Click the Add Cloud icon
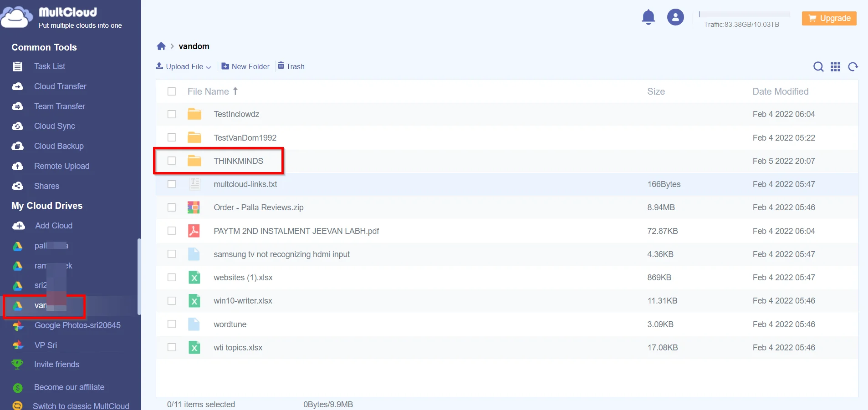Viewport: 868px width, 410px height. [19, 226]
